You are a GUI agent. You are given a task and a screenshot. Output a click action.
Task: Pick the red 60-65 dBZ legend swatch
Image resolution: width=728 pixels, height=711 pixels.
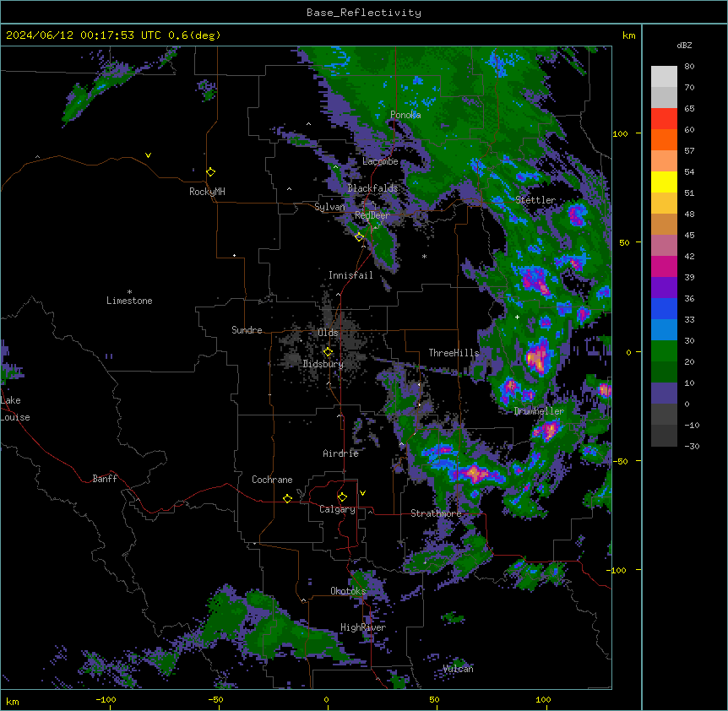pyautogui.click(x=664, y=119)
